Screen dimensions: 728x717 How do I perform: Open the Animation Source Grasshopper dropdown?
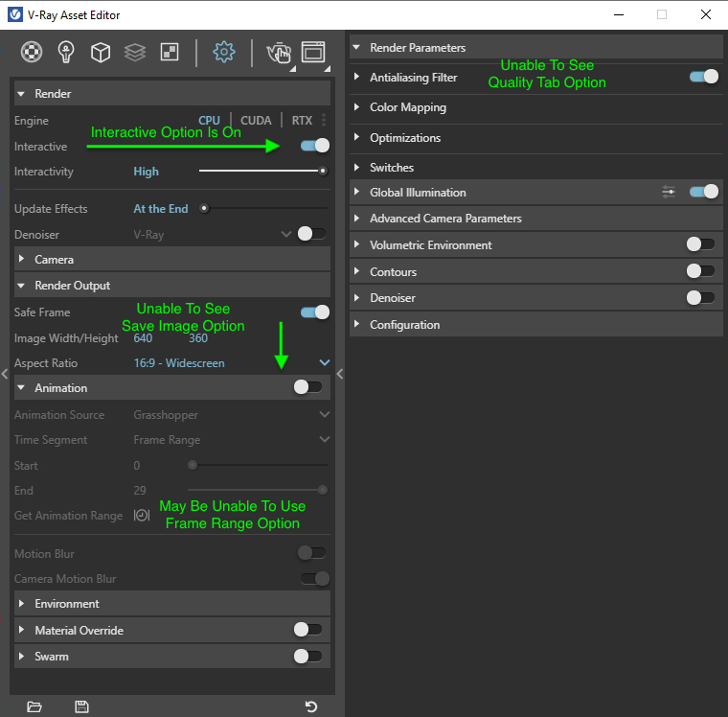(x=232, y=414)
